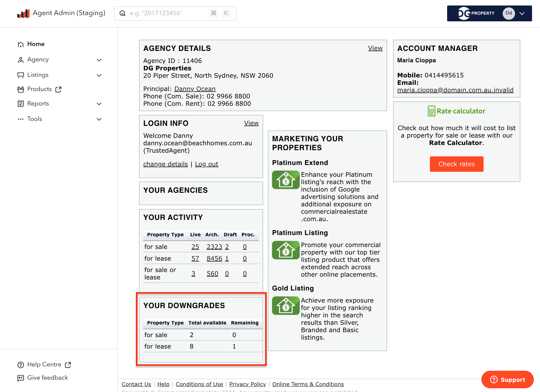Click the Platinum Listing house icon

coord(286,250)
